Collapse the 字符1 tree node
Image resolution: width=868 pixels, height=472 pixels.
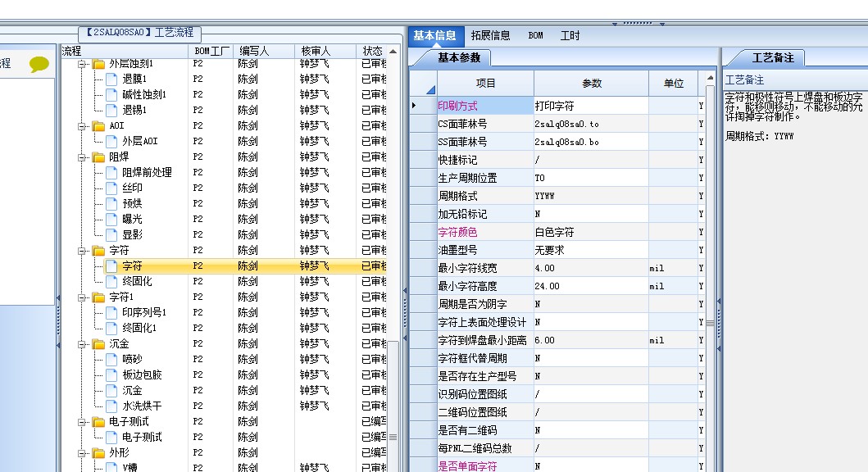(82, 297)
